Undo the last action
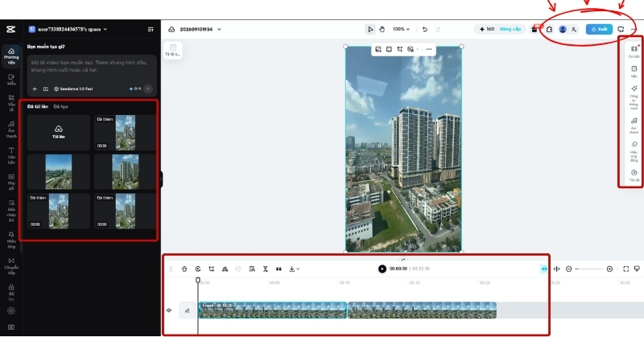Screen dimensions: 644x362 tap(425, 29)
